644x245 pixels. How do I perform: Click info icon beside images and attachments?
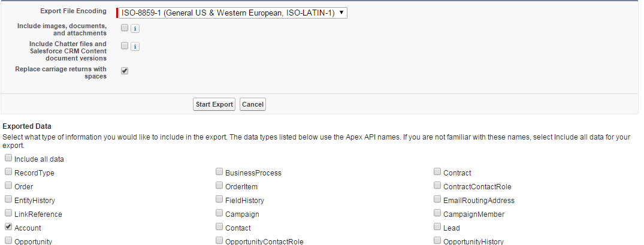(x=135, y=28)
